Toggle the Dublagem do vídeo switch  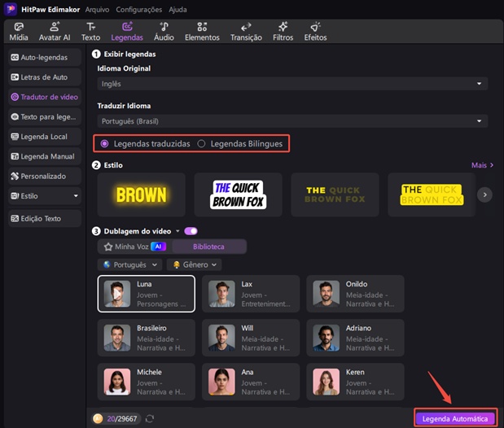pyautogui.click(x=191, y=230)
